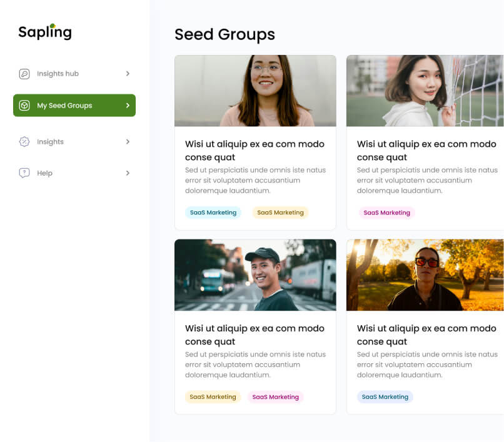504x442 pixels.
Task: Click the Insights hub search icon
Action: pyautogui.click(x=24, y=74)
